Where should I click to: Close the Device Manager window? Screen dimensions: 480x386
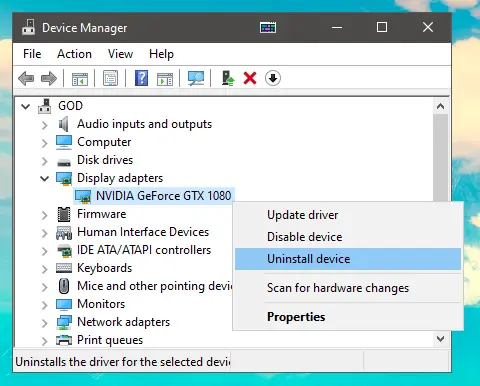pos(428,27)
